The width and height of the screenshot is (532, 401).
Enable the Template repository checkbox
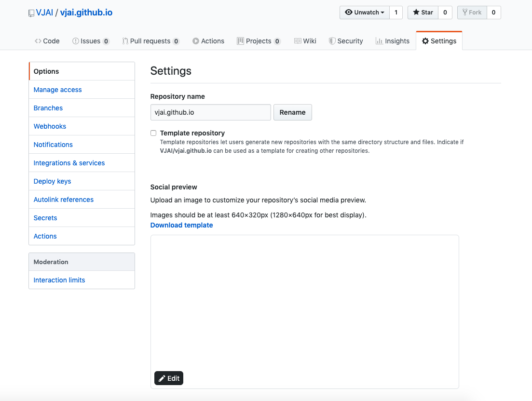153,133
